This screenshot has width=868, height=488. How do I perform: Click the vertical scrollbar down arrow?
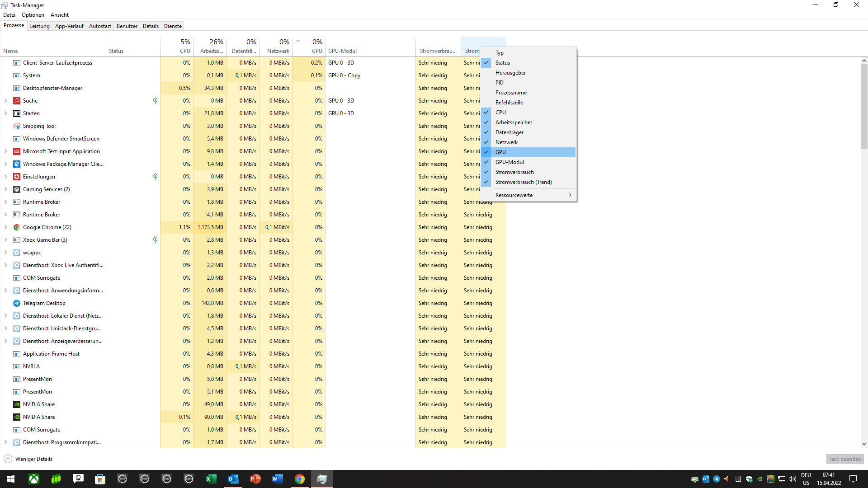(x=863, y=444)
